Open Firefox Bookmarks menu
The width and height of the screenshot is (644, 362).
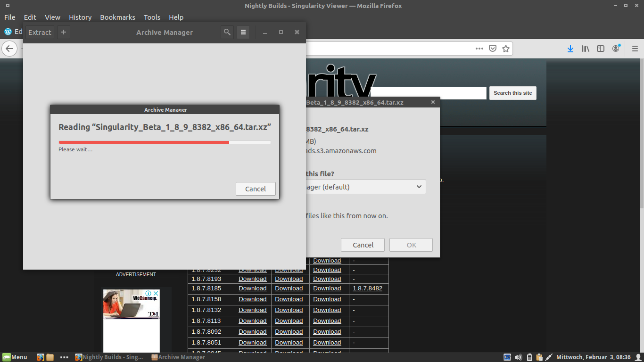(117, 17)
